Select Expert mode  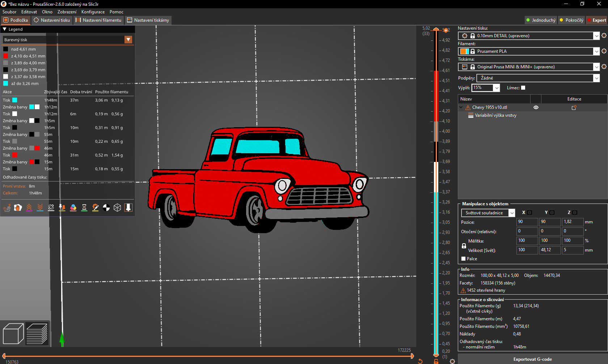(596, 20)
